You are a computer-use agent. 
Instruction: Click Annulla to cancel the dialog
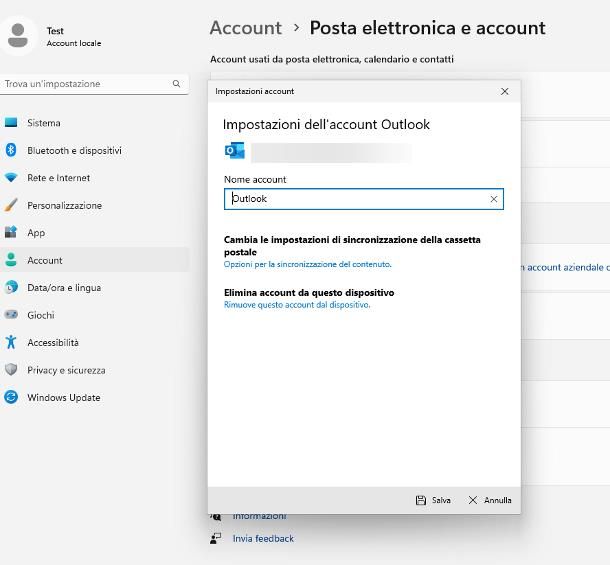(x=490, y=500)
